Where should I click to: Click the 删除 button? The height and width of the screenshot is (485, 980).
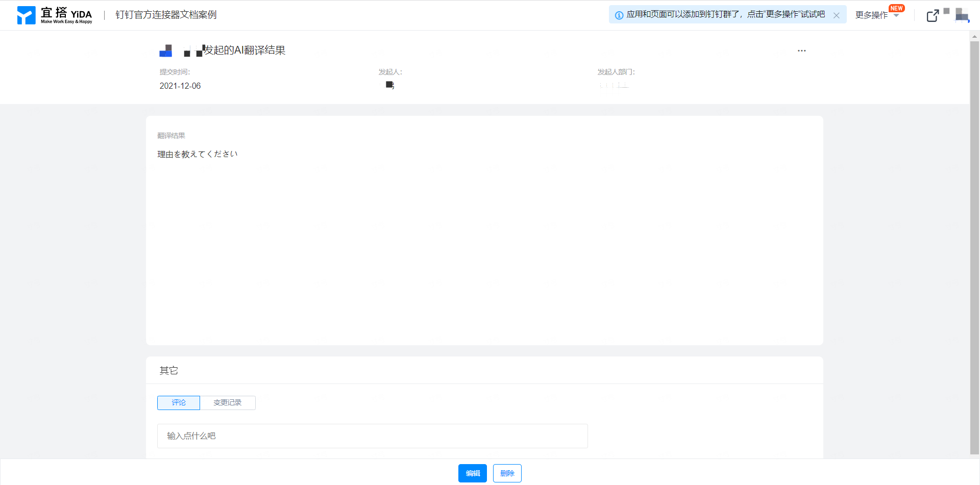pos(507,473)
